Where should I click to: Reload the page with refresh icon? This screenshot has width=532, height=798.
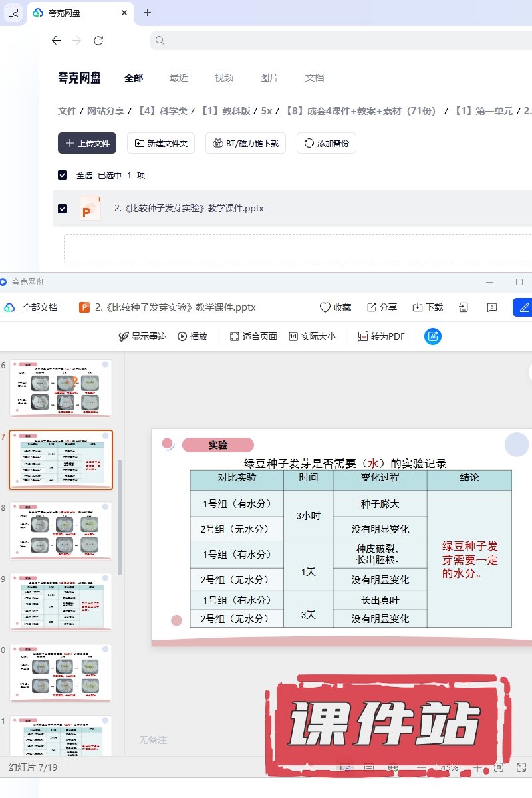pos(98,41)
